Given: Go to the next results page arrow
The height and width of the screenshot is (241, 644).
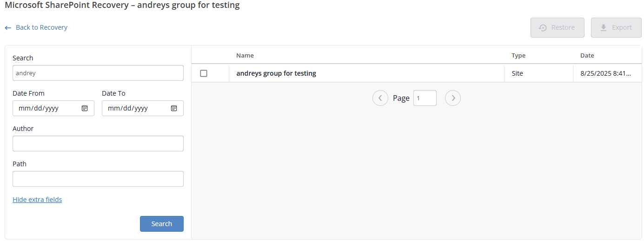Looking at the screenshot, I should coord(453,98).
